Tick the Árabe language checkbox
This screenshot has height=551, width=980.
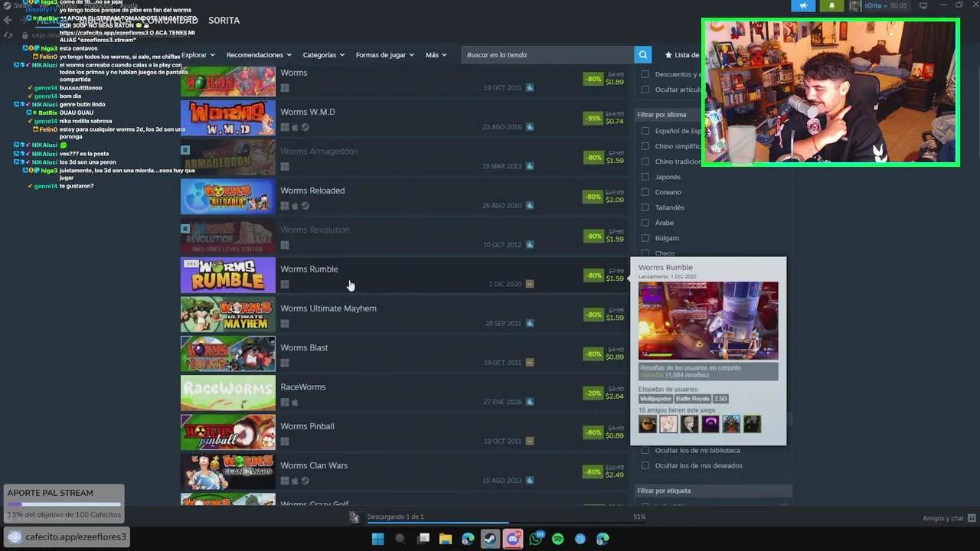645,223
